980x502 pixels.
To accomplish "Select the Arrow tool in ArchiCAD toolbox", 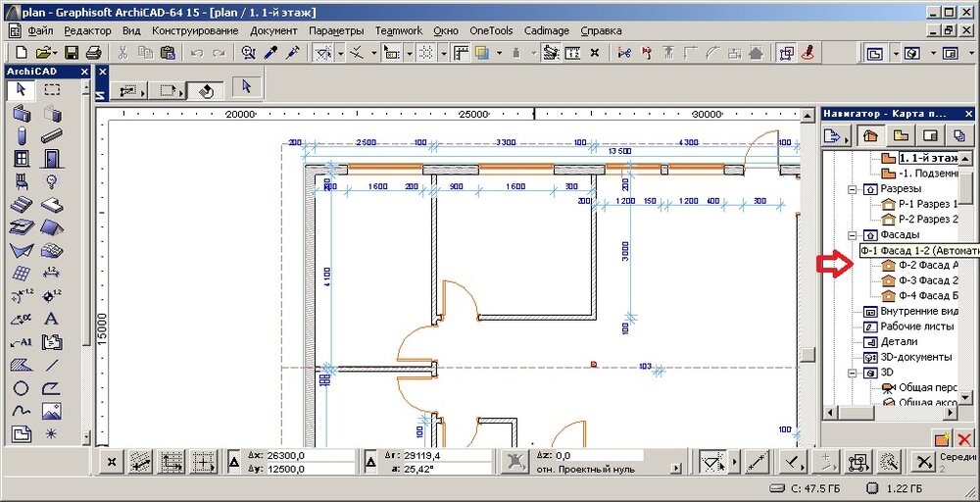I will click(22, 89).
